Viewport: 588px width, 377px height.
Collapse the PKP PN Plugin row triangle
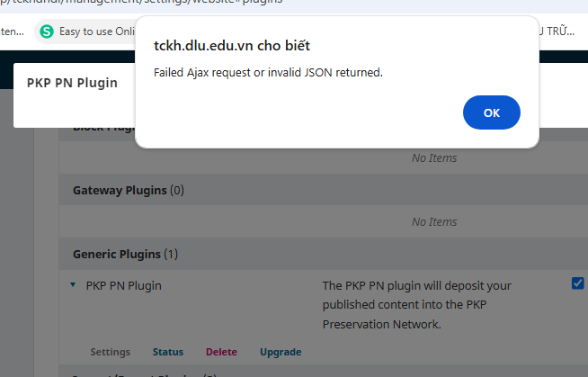point(73,285)
